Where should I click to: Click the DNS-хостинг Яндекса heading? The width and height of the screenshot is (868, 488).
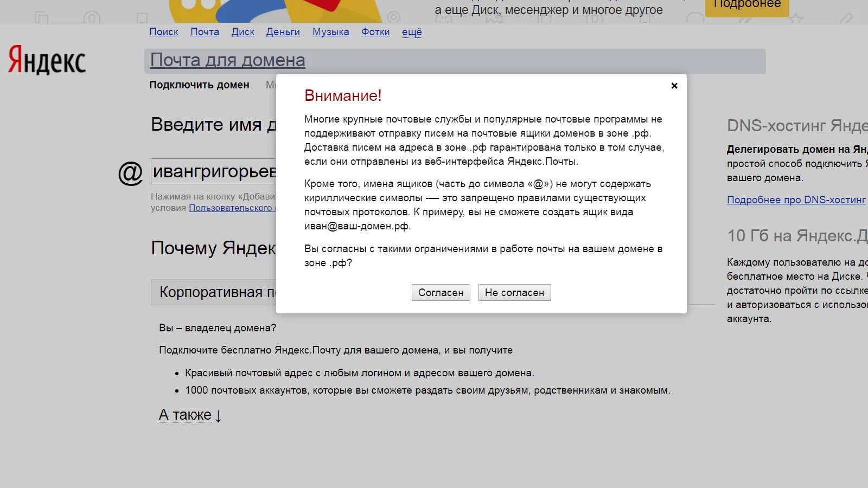click(x=797, y=126)
